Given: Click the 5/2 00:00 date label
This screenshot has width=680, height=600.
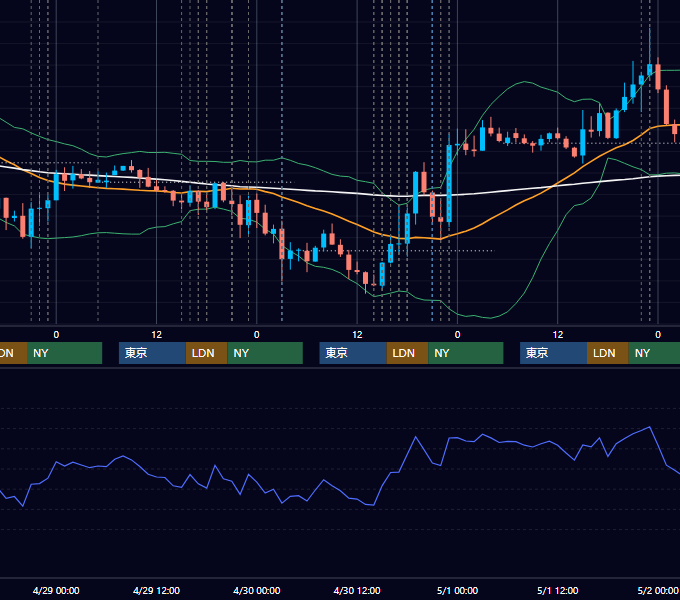Looking at the screenshot, I should click(x=658, y=590).
